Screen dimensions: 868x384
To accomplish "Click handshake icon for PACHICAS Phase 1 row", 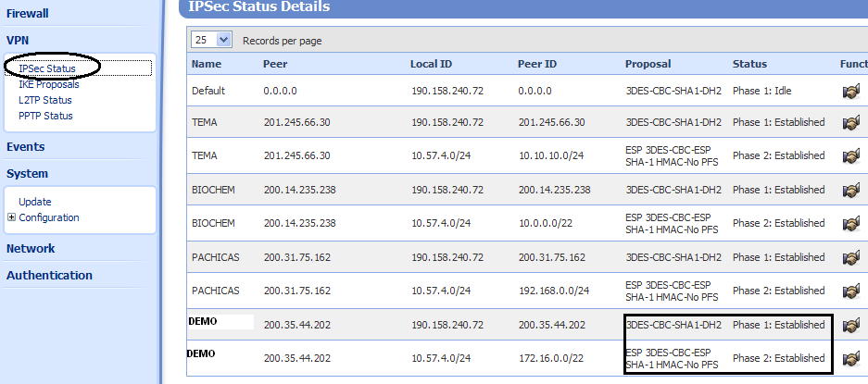I will click(850, 257).
